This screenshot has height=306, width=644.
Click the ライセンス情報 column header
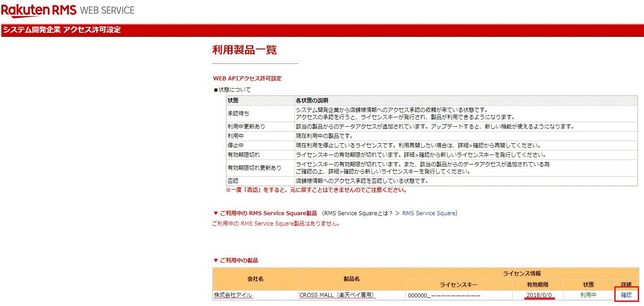point(522,273)
